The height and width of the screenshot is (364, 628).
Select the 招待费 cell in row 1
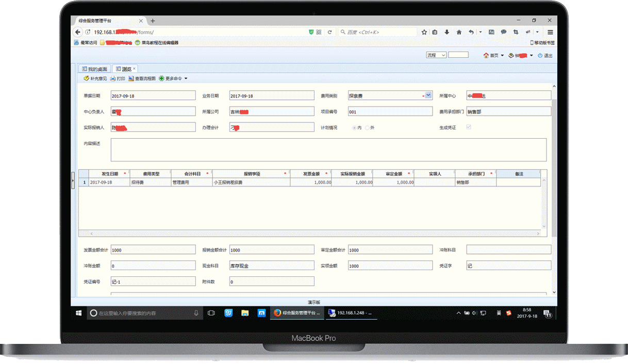tap(150, 183)
